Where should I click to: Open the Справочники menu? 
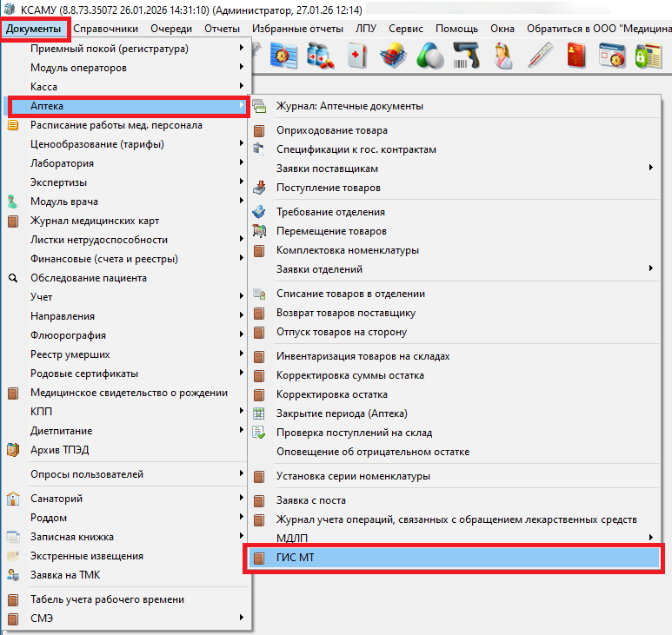[x=104, y=29]
